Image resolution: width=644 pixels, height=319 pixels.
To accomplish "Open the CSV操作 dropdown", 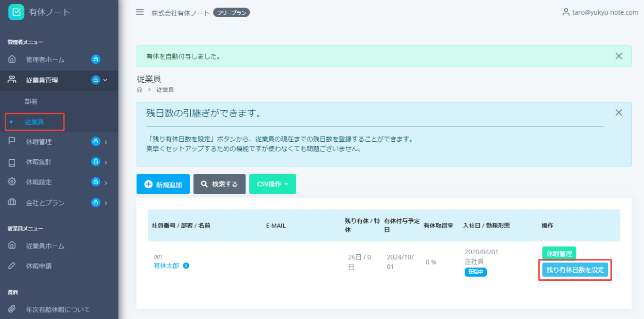I will [272, 184].
